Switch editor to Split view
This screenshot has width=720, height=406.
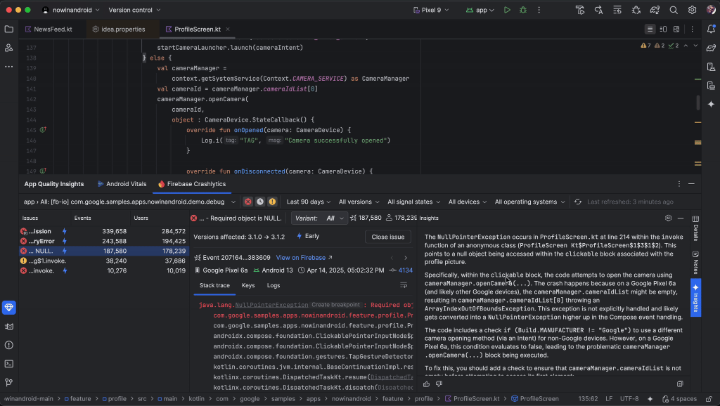(x=663, y=29)
